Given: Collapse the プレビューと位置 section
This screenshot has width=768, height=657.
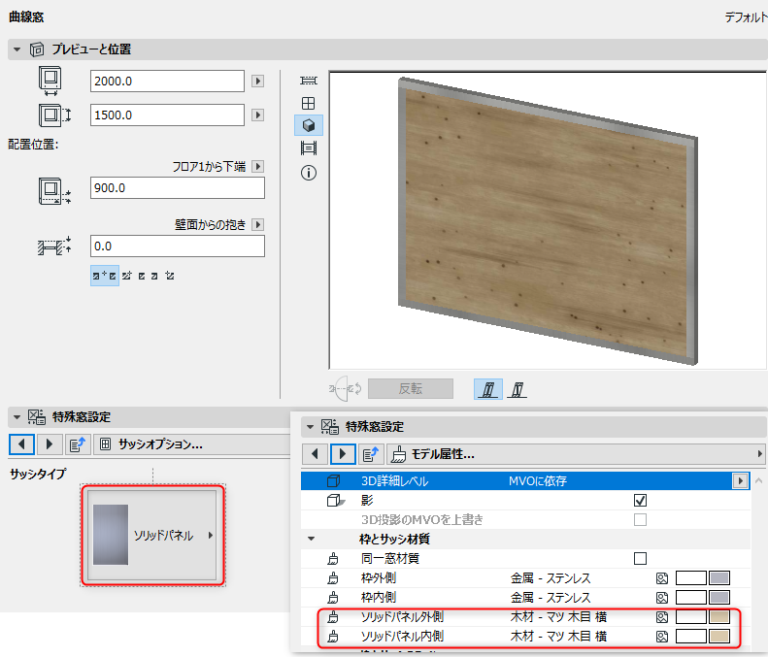Looking at the screenshot, I should (17, 49).
